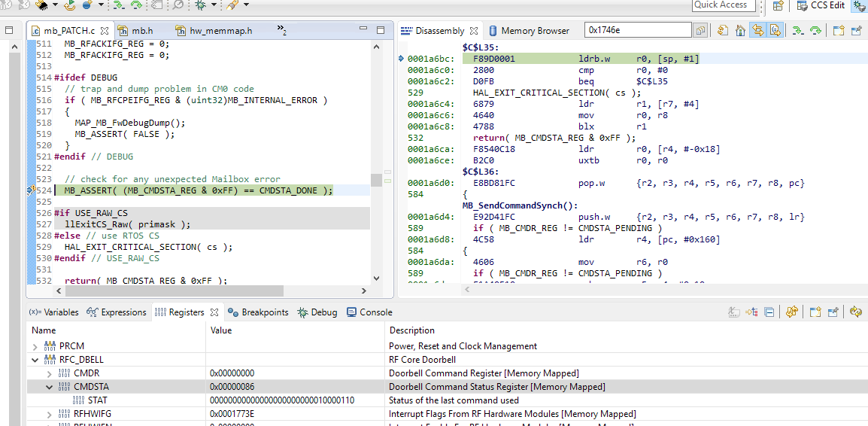The image size is (868, 426).
Task: Switch to CCS Edit perspective
Action: point(819,5)
